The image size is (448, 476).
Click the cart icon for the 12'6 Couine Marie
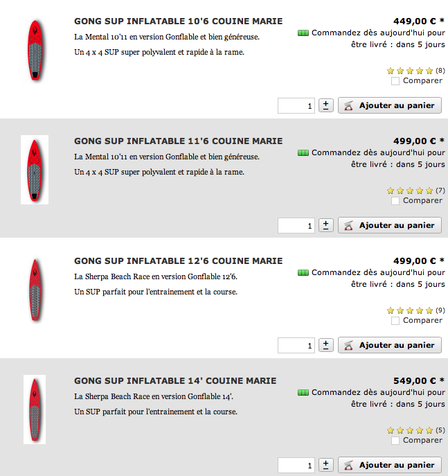coord(348,346)
